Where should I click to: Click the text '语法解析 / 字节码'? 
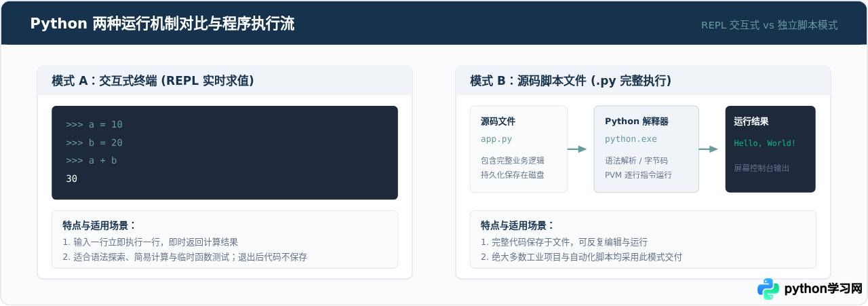(x=636, y=161)
